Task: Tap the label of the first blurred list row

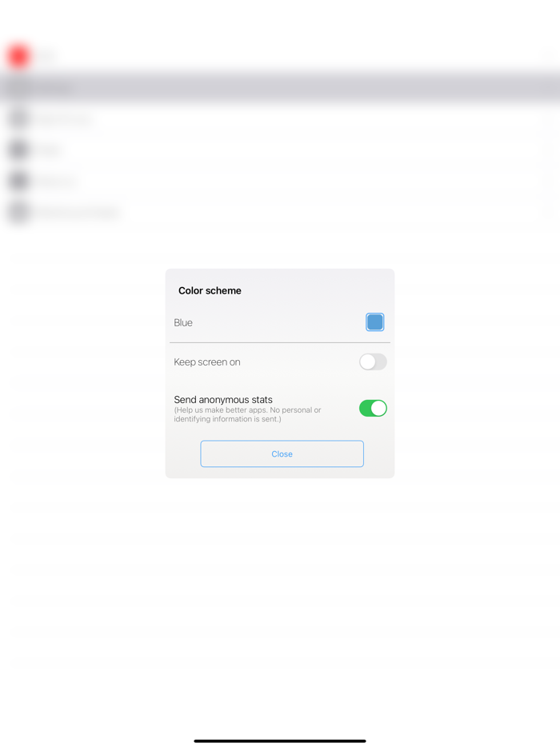Action: tap(63, 119)
